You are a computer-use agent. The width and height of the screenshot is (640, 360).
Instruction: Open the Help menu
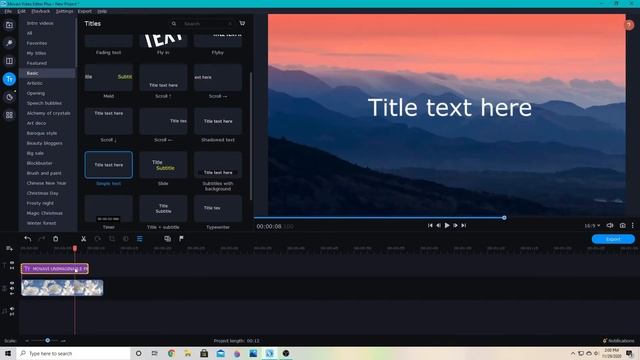coord(102,11)
